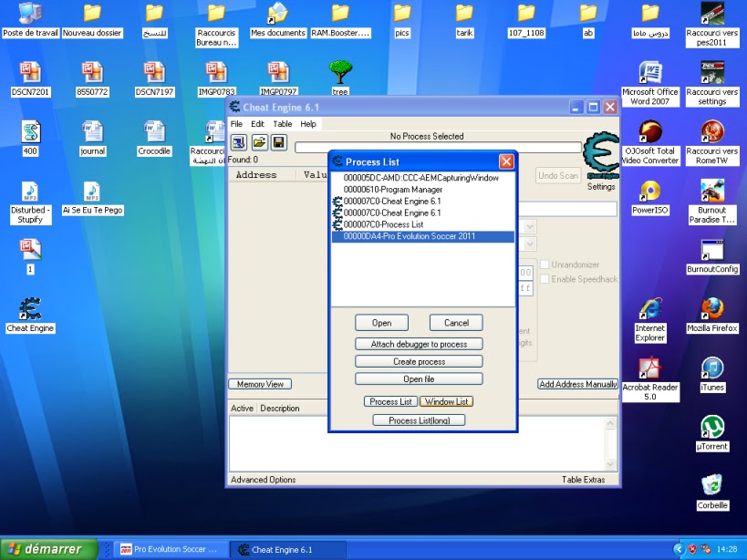Click the démarrer Start button
Image resolution: width=747 pixels, height=560 pixels.
point(49,549)
